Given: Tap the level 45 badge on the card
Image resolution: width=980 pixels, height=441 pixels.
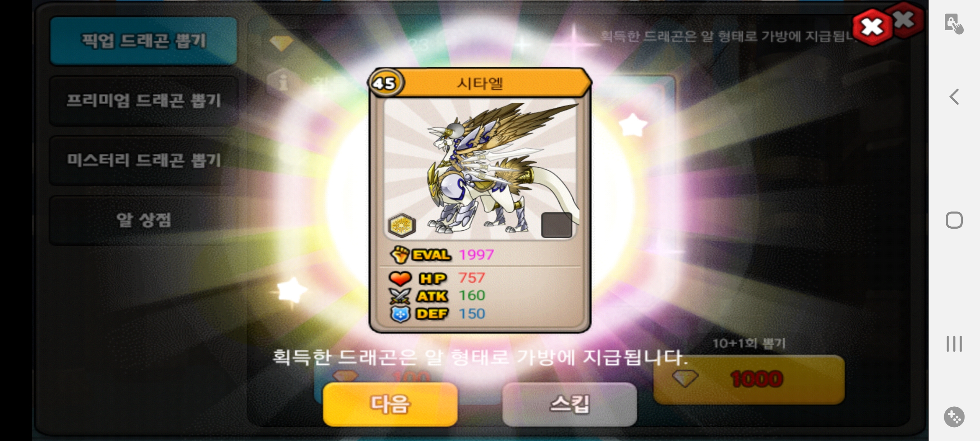Looking at the screenshot, I should coord(385,83).
